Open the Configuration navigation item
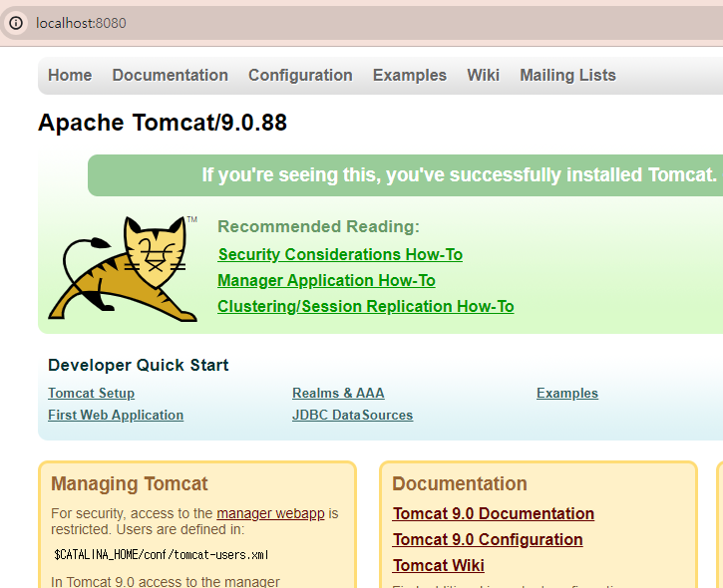The width and height of the screenshot is (723, 588). 300,75
